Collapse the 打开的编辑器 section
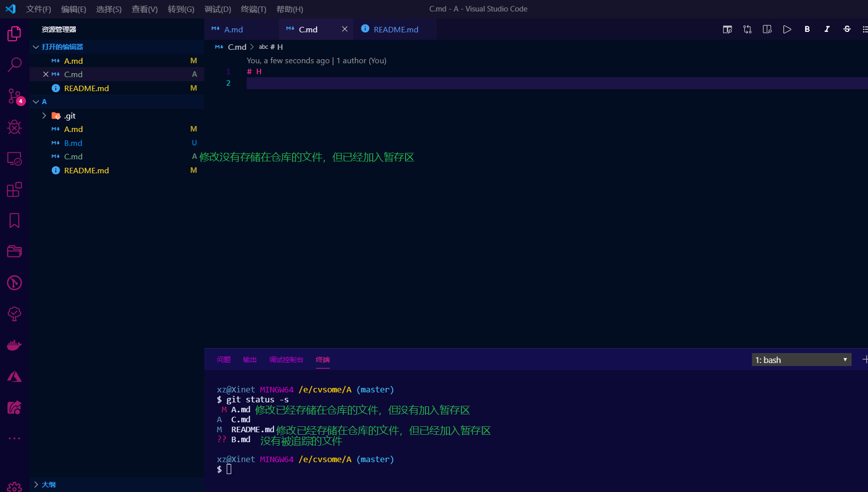 (117, 47)
